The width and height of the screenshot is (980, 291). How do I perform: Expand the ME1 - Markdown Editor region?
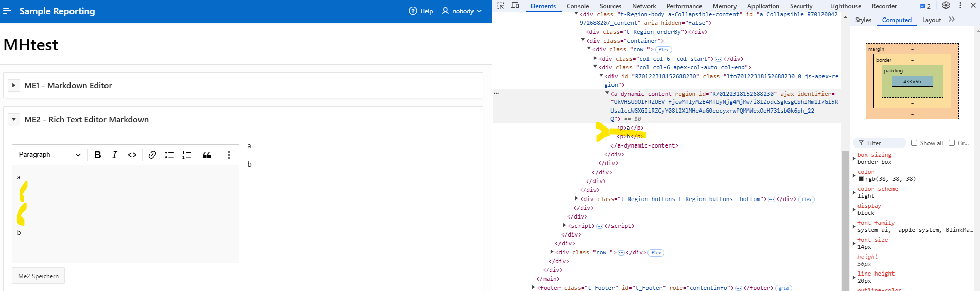14,85
